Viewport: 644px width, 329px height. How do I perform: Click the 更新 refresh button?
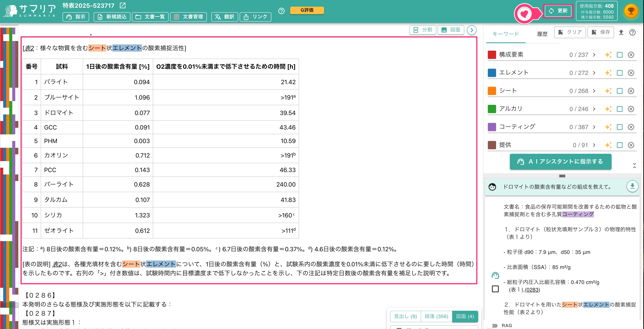(558, 11)
